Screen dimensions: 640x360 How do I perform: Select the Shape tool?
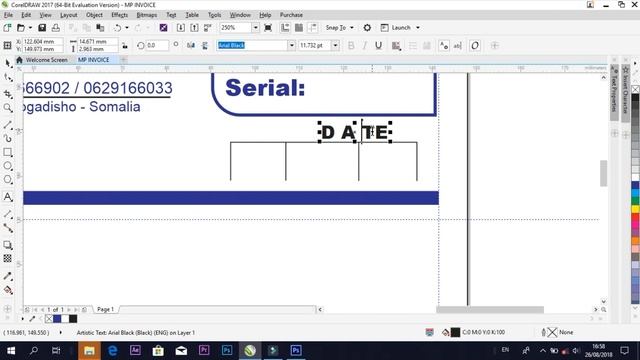coord(8,77)
